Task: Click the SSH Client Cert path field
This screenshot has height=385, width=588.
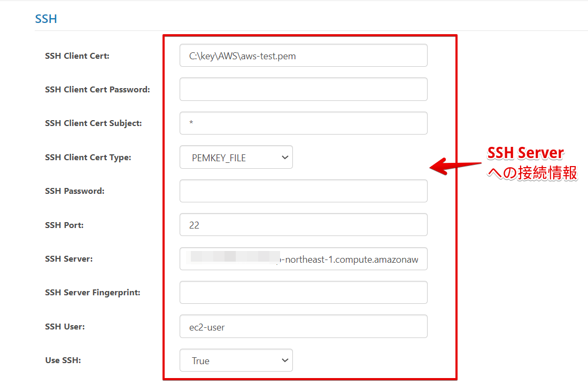Action: [x=303, y=56]
